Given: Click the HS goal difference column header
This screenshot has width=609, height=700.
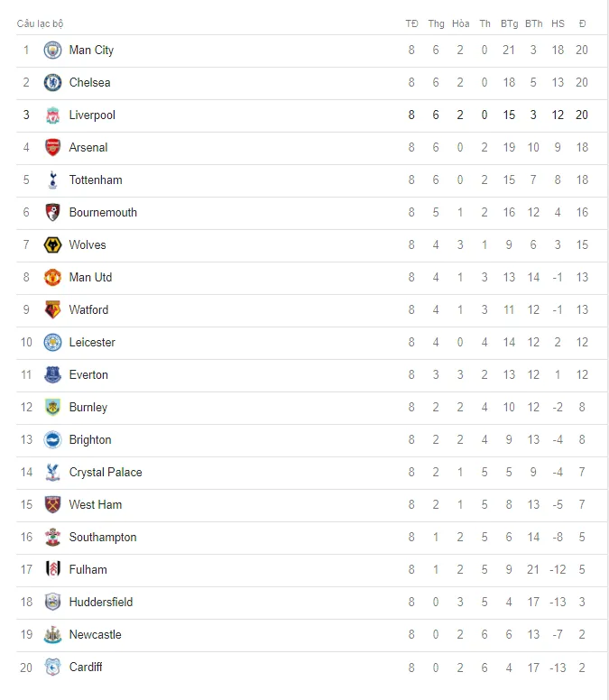Looking at the screenshot, I should pyautogui.click(x=558, y=23).
